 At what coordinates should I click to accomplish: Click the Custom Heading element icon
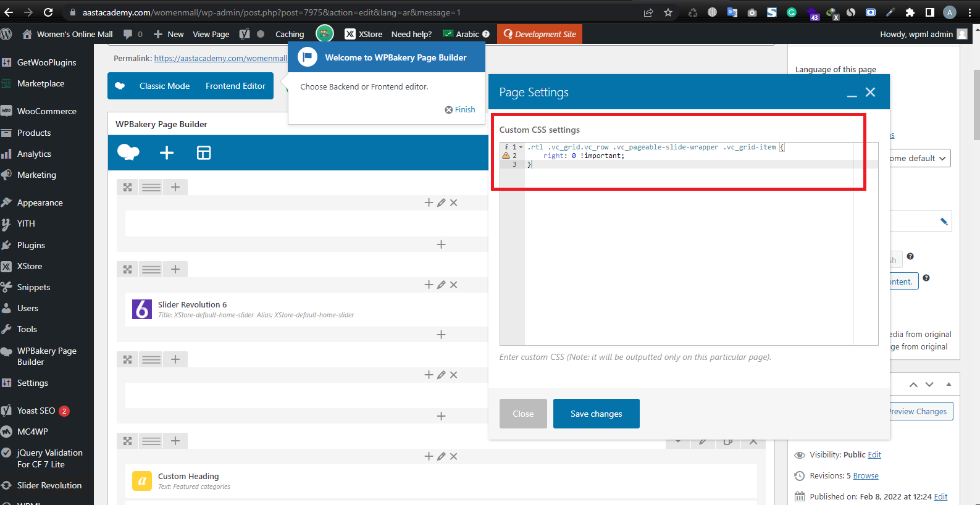point(142,480)
